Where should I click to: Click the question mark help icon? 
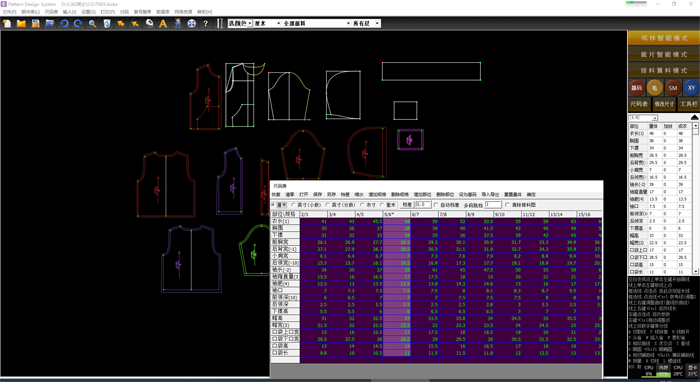[205, 23]
